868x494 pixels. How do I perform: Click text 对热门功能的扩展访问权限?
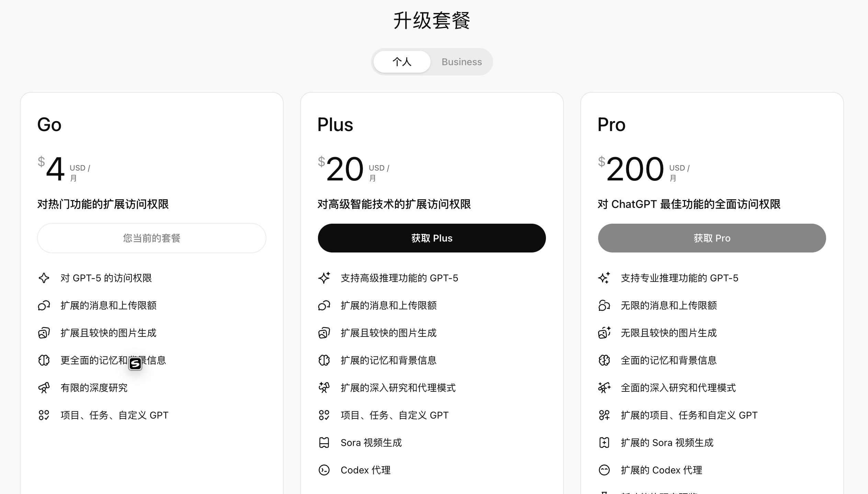pyautogui.click(x=103, y=204)
